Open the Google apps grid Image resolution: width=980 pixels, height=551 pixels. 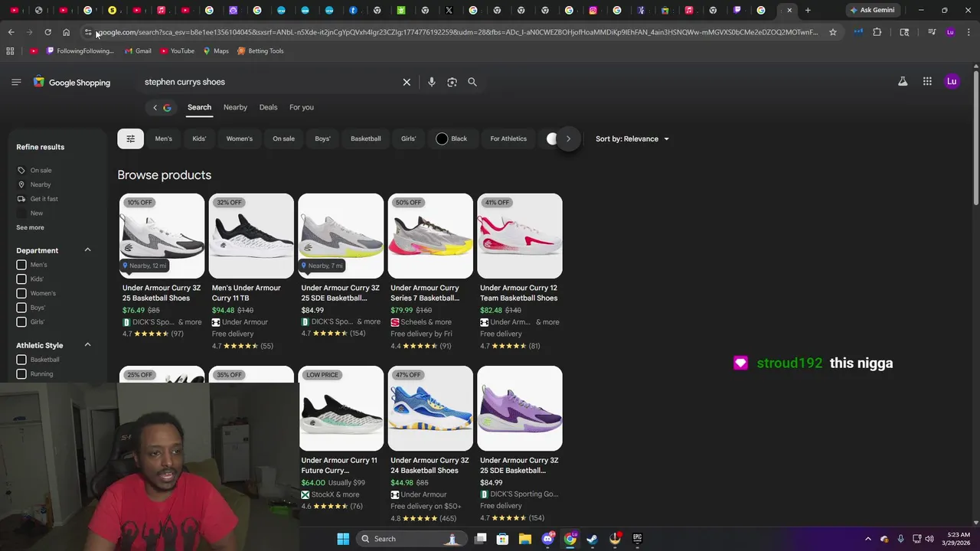927,82
